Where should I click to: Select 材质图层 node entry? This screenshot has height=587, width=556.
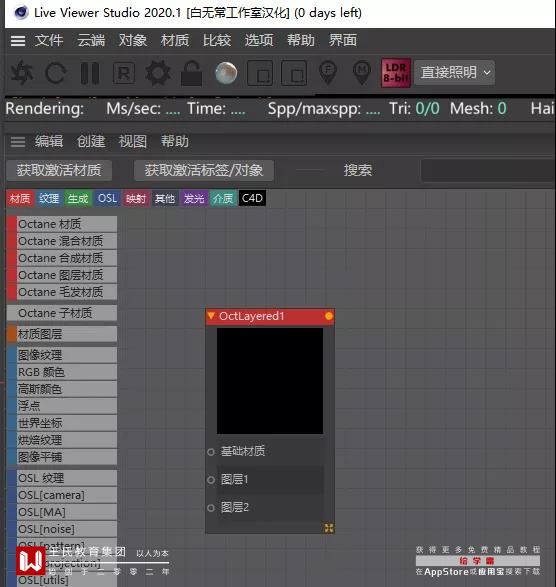point(62,334)
